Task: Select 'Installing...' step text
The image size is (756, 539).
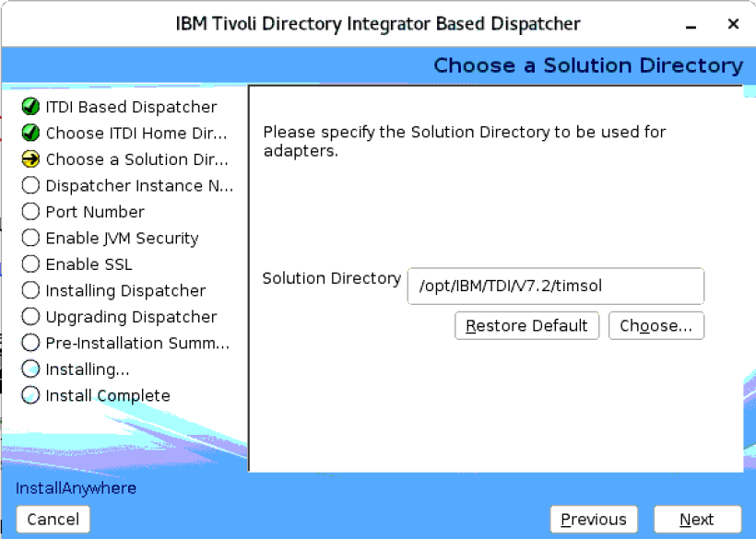Action: [88, 370]
